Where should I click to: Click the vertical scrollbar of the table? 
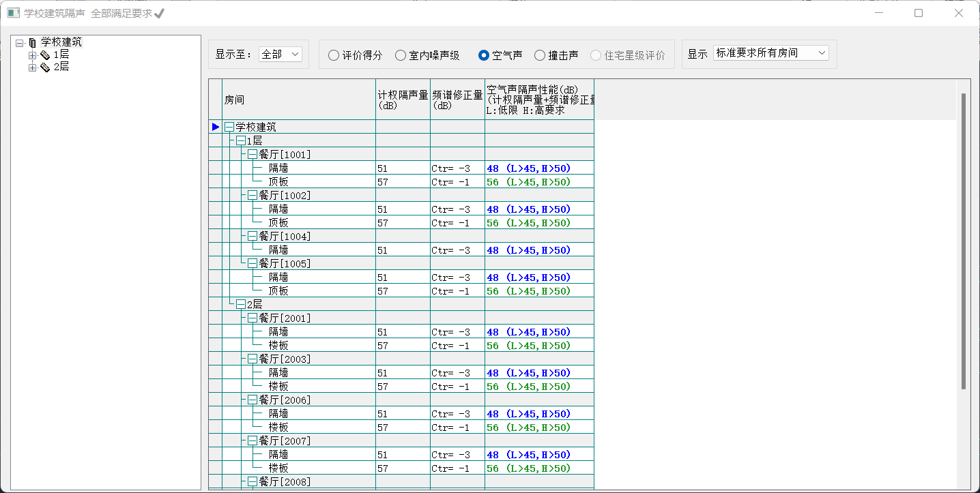(x=964, y=239)
